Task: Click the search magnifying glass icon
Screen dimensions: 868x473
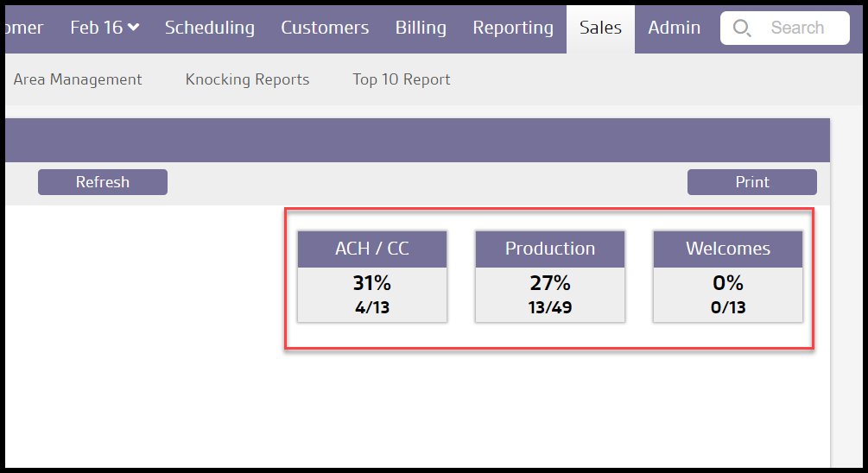Action: point(741,28)
